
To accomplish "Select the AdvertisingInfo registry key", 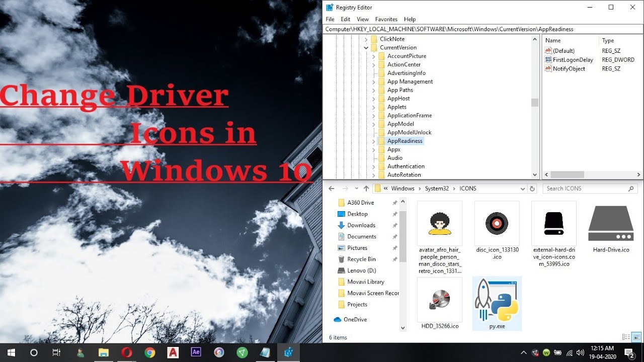I will coord(406,73).
